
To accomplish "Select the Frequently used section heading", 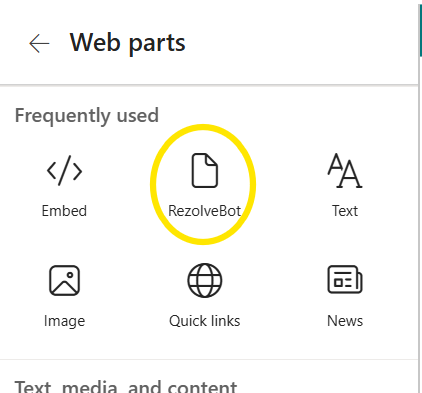I will pos(87,116).
